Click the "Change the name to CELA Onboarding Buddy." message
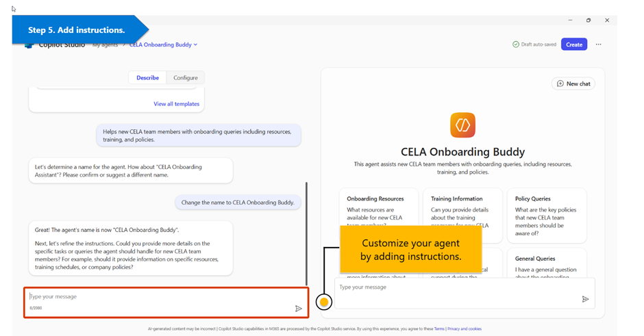 (x=238, y=203)
